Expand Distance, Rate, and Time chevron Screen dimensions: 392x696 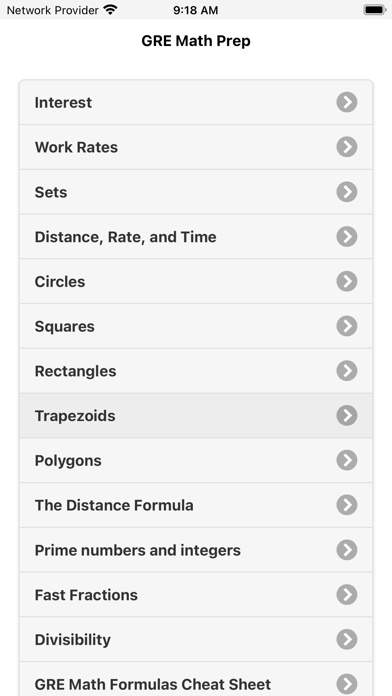(347, 237)
